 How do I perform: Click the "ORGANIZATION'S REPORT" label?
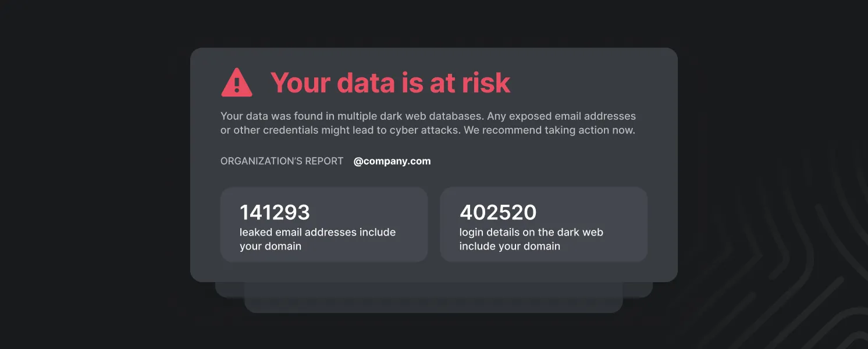click(282, 161)
